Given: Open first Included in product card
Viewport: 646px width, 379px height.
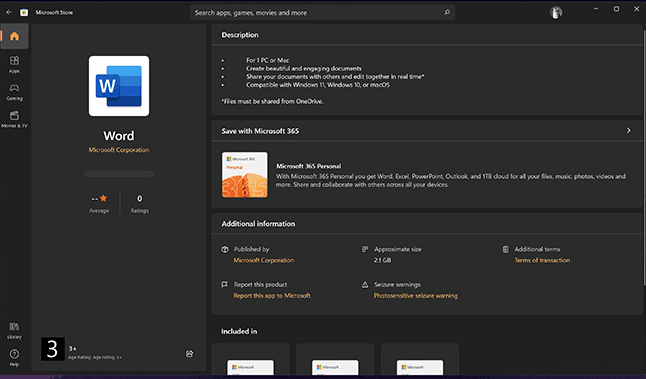Looking at the screenshot, I should click(250, 359).
